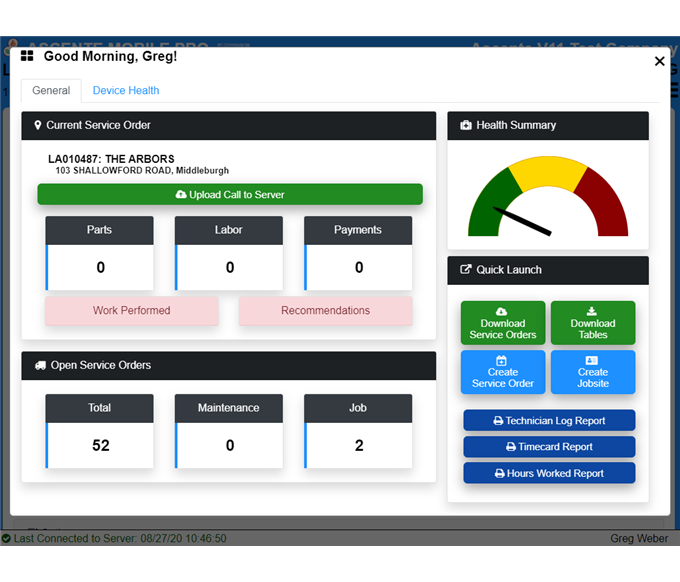
Task: Click the truck icon in Open Service Orders
Action: coord(39,366)
